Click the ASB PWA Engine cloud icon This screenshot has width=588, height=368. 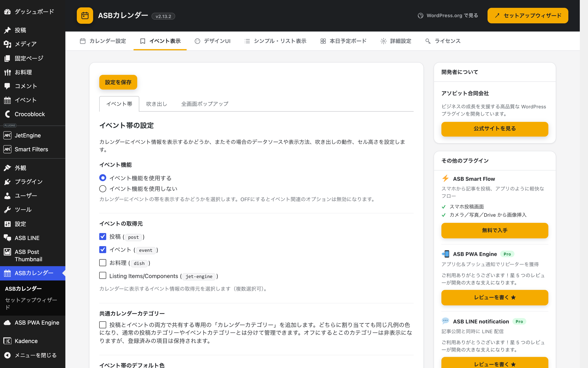7,323
